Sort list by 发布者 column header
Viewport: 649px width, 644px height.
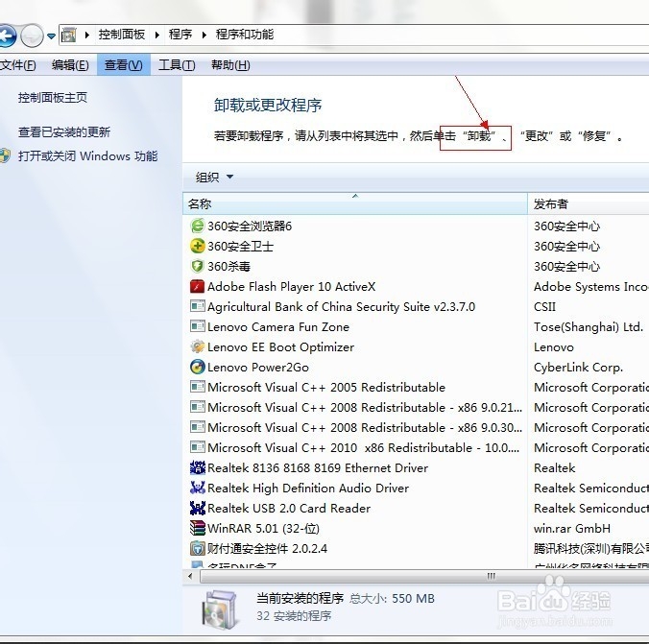click(x=589, y=203)
